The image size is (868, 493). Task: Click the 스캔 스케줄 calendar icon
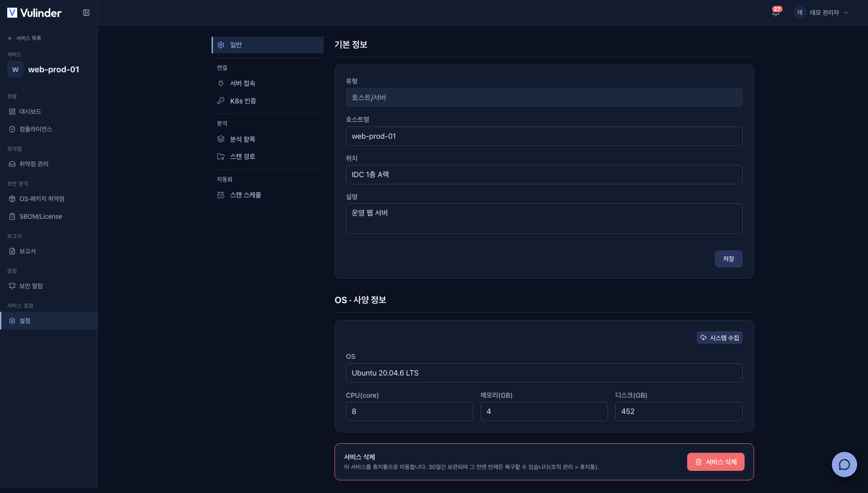point(221,195)
